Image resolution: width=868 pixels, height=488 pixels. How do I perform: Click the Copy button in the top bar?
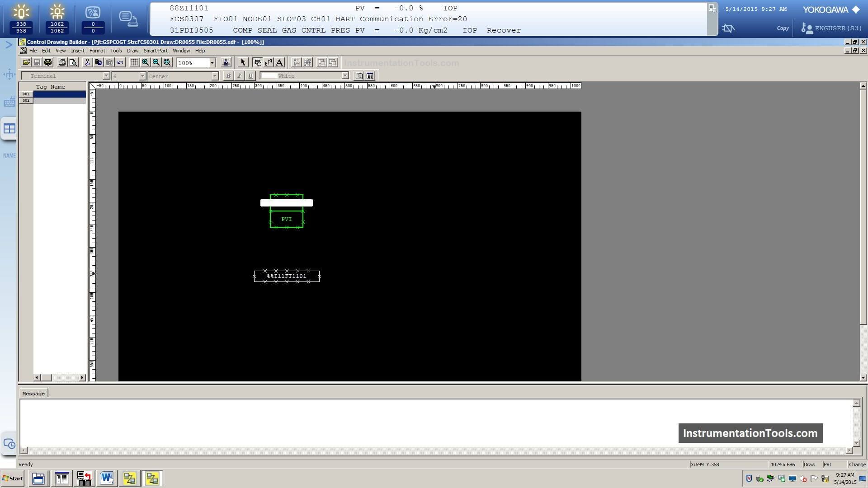click(783, 28)
